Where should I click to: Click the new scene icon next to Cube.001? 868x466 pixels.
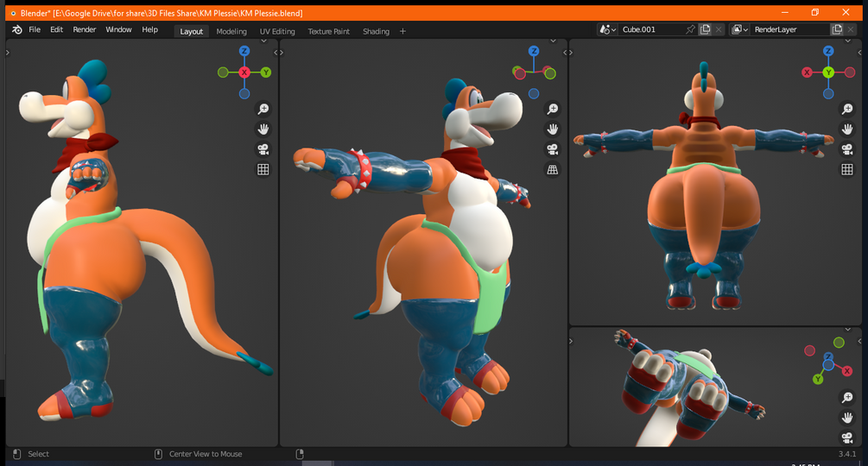[x=705, y=30]
